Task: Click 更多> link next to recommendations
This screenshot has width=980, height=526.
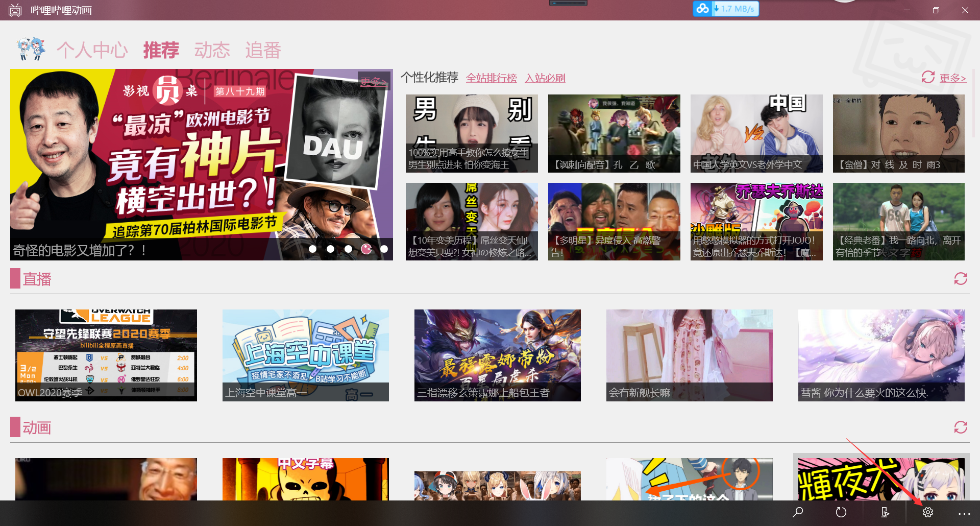Action: pyautogui.click(x=953, y=78)
